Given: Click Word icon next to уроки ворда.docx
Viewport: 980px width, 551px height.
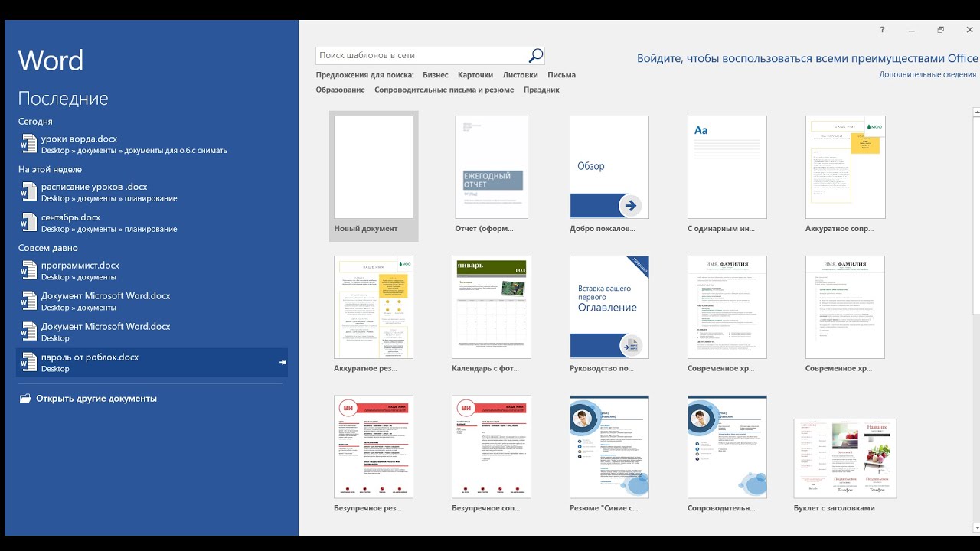Looking at the screenshot, I should pyautogui.click(x=28, y=144).
